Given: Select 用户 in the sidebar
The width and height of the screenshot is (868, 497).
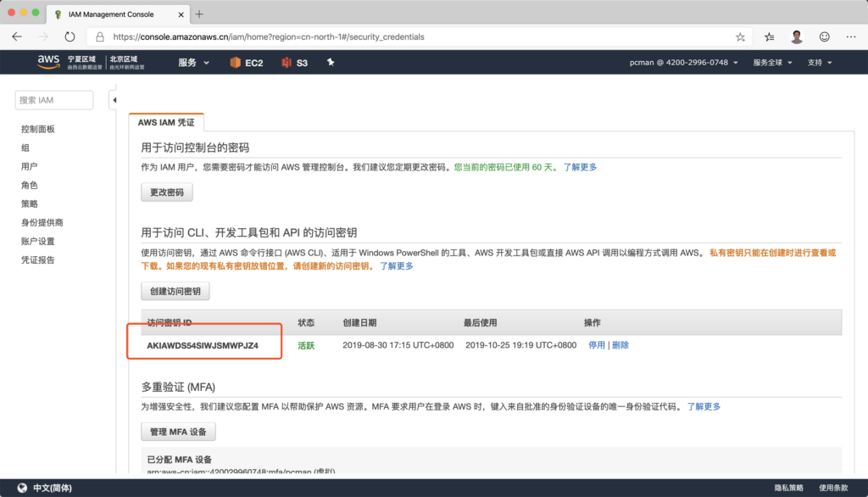Looking at the screenshot, I should pos(30,166).
